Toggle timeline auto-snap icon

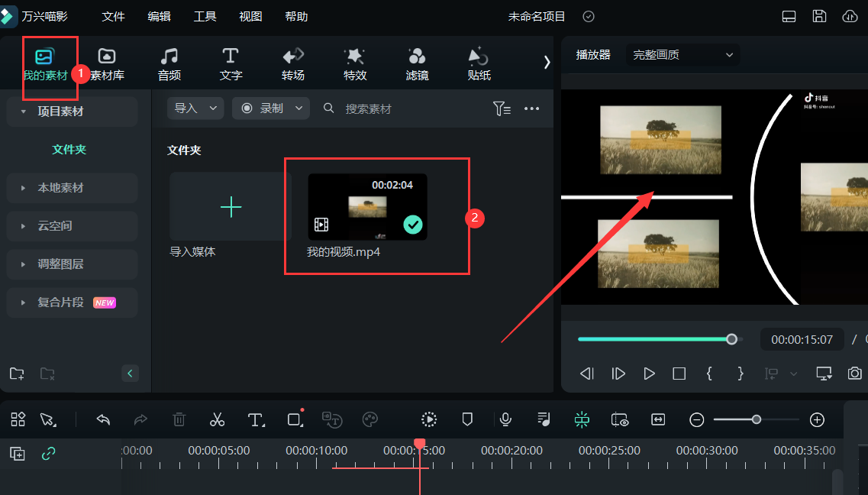582,419
